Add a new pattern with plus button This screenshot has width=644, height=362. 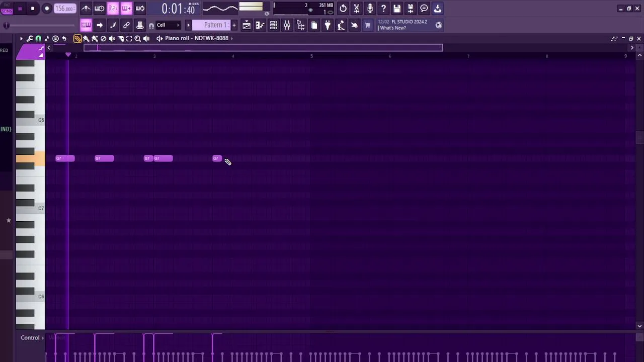click(234, 25)
